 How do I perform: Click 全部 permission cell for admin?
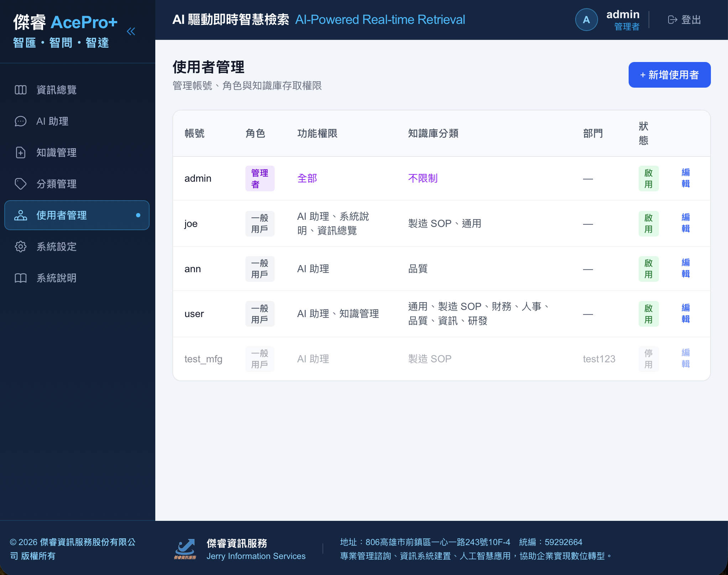(307, 178)
